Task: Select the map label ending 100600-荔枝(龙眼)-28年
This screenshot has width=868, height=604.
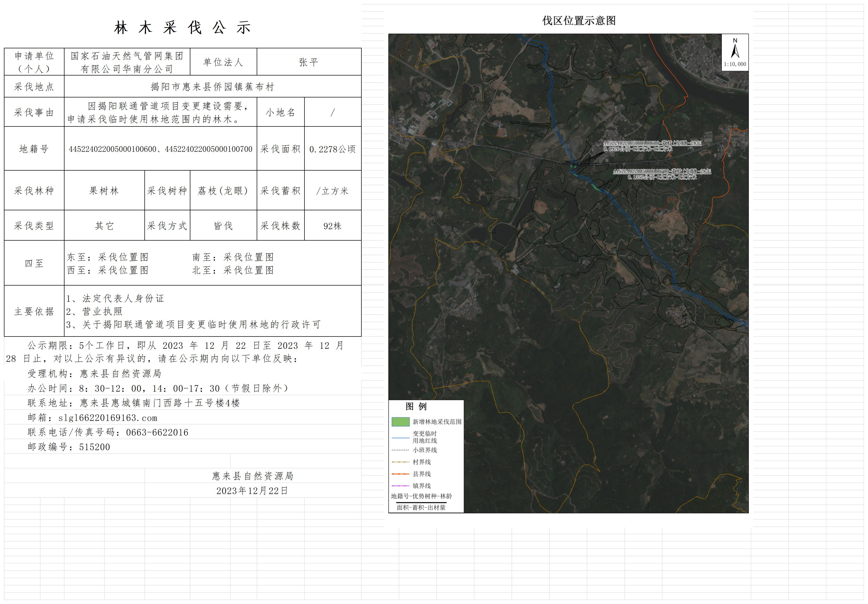Action: point(652,143)
